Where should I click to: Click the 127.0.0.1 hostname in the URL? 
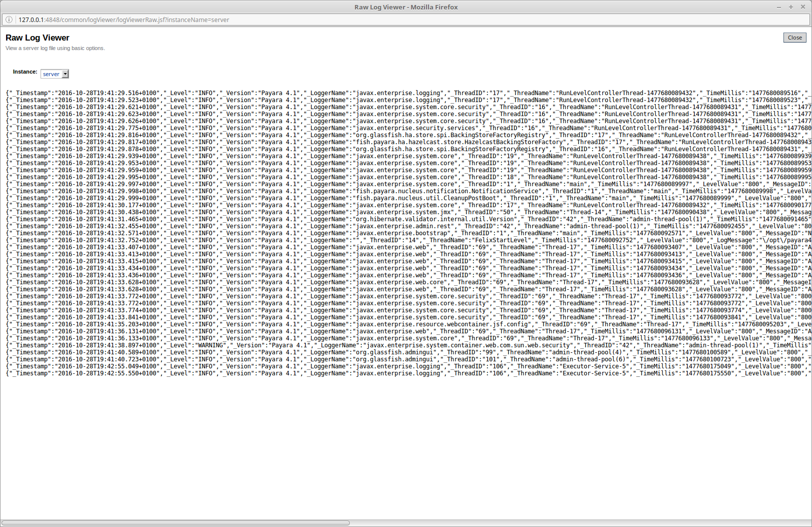click(x=30, y=20)
